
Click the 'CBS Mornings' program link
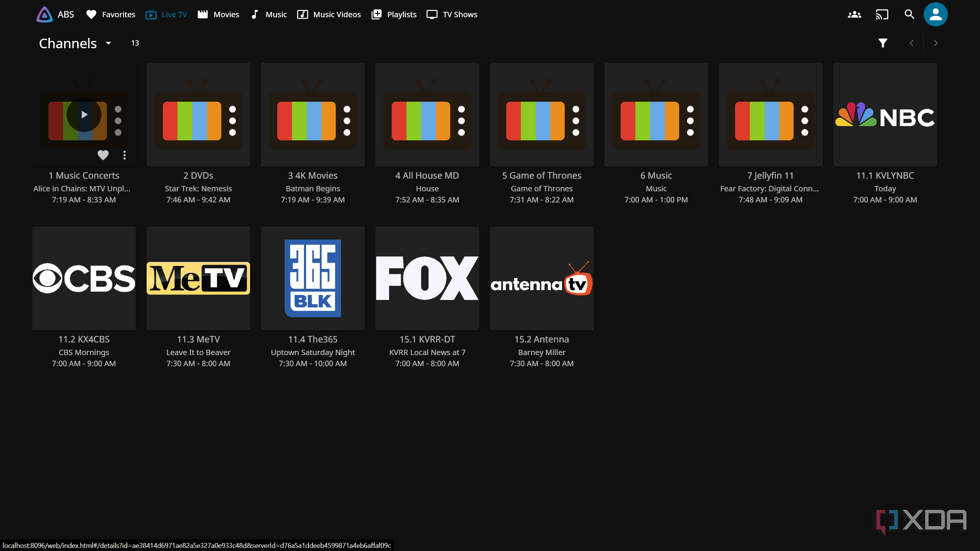click(84, 352)
